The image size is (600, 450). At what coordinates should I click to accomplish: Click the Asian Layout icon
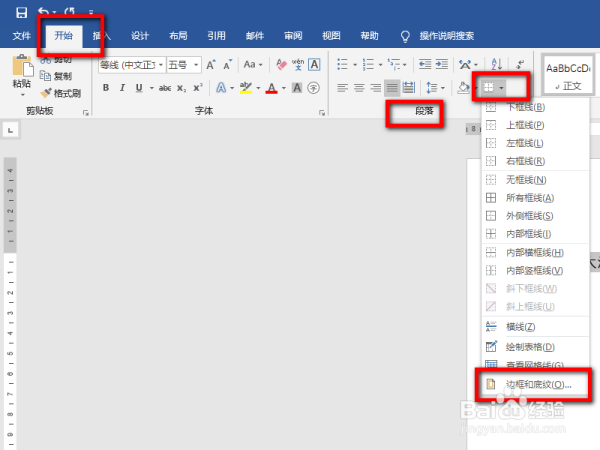465,64
